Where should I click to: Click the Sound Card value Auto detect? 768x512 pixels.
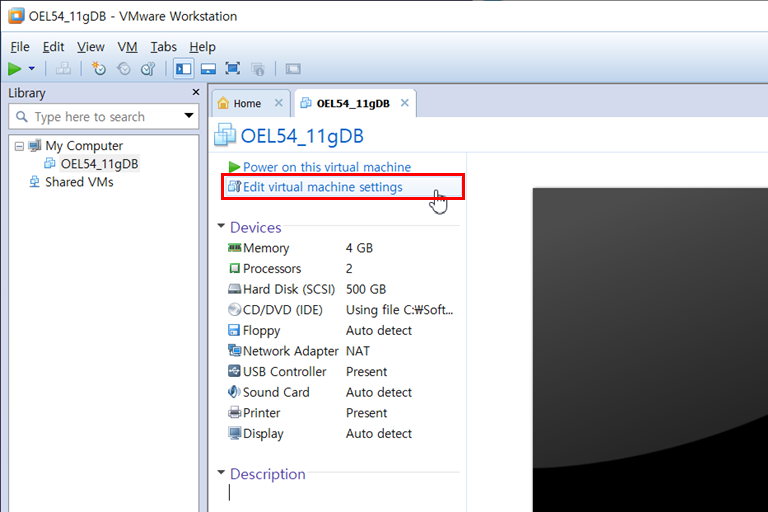coord(379,392)
